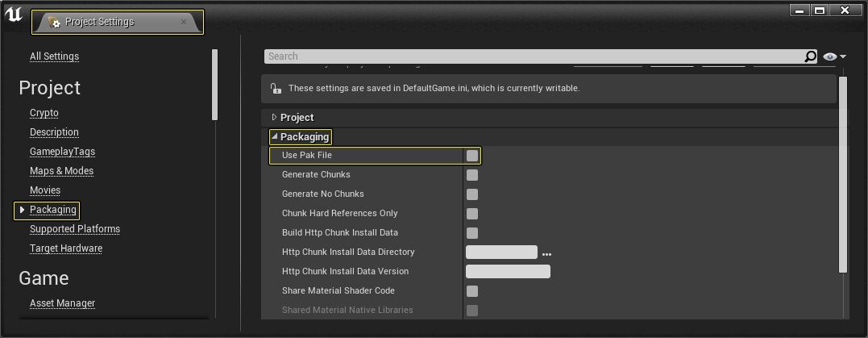Expand the Project section triangle
This screenshot has width=868, height=338.
(x=274, y=118)
